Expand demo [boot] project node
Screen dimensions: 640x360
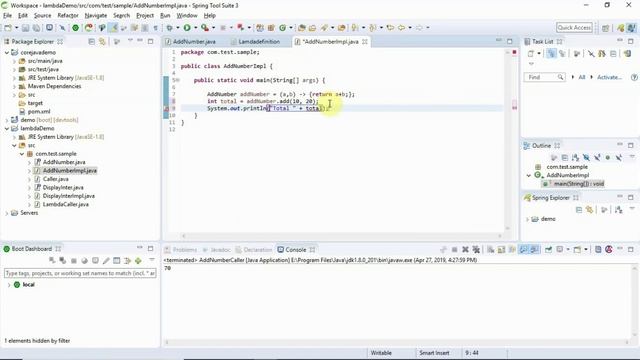[x=7, y=120]
